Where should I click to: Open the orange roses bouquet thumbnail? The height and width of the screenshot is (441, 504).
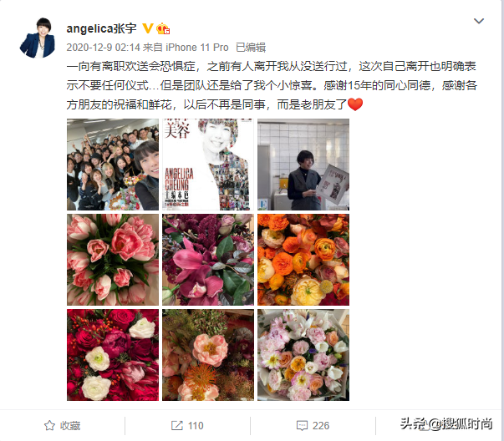(303, 260)
